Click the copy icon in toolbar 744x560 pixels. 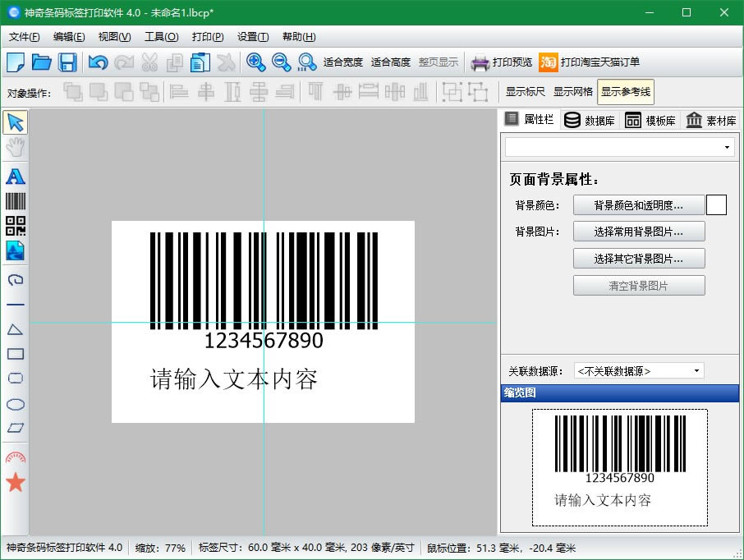(x=175, y=62)
